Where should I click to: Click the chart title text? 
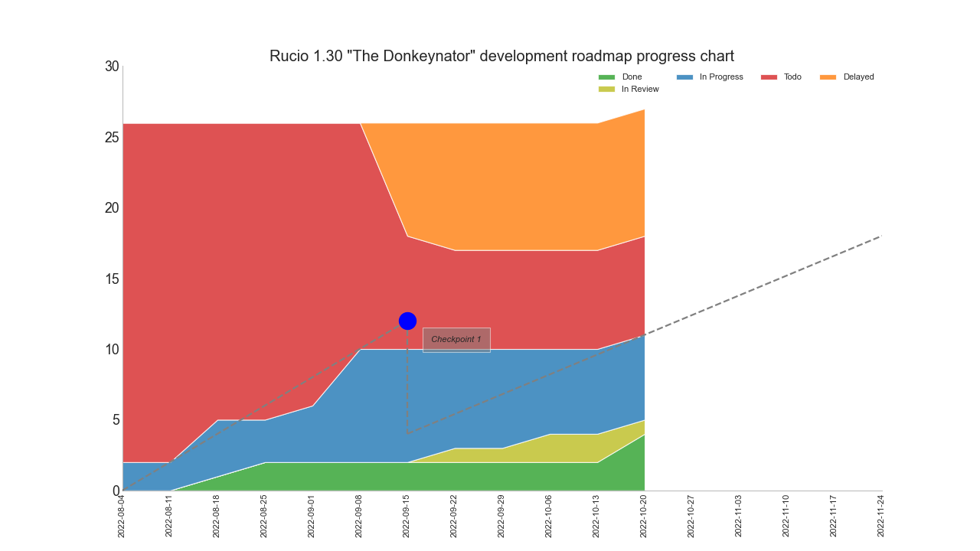pyautogui.click(x=501, y=56)
